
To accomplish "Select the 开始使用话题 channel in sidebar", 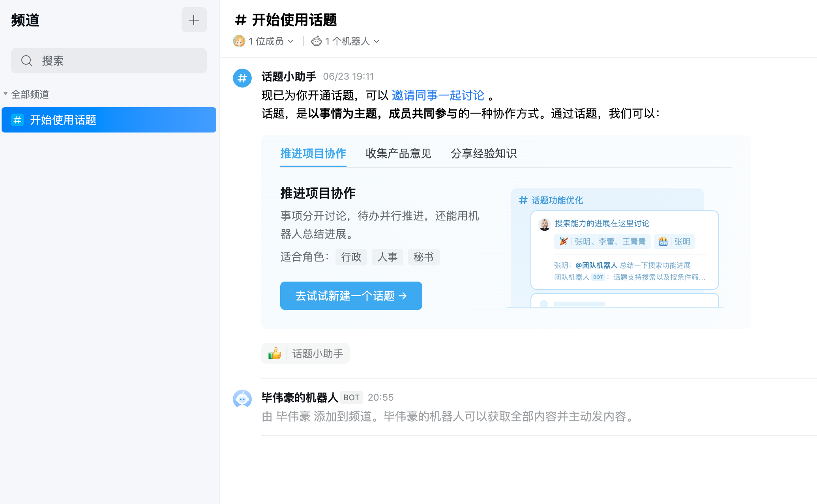I will (109, 120).
